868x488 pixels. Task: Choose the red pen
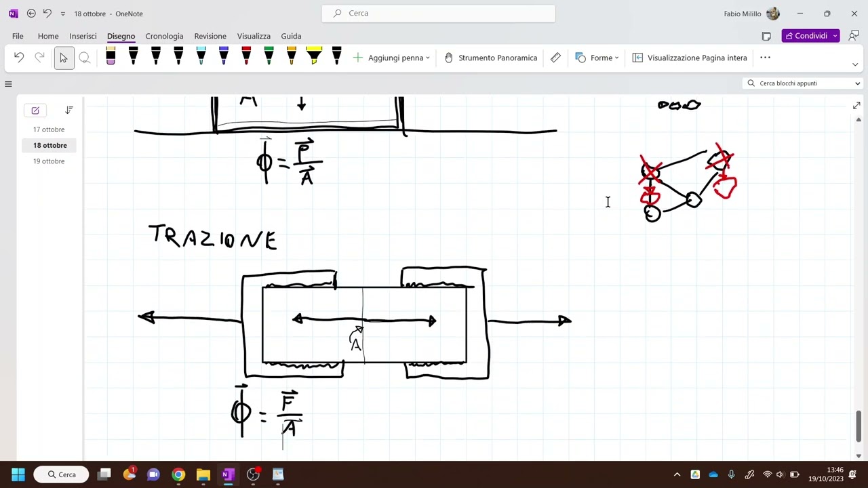click(x=246, y=56)
